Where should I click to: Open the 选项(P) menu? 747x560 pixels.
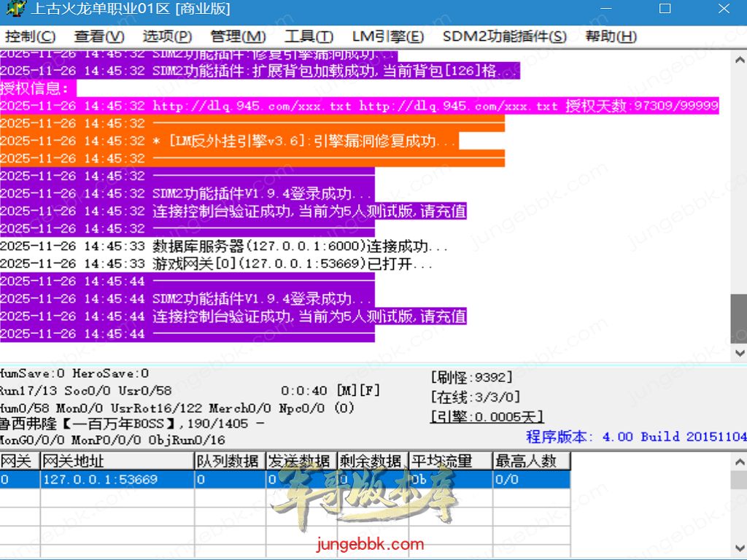pos(167,36)
